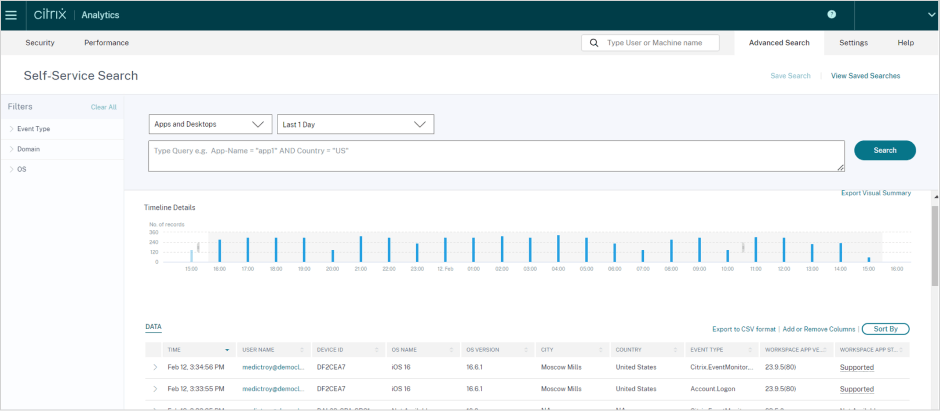The height and width of the screenshot is (411, 940).
Task: Open the hamburger navigation menu
Action: [11, 15]
